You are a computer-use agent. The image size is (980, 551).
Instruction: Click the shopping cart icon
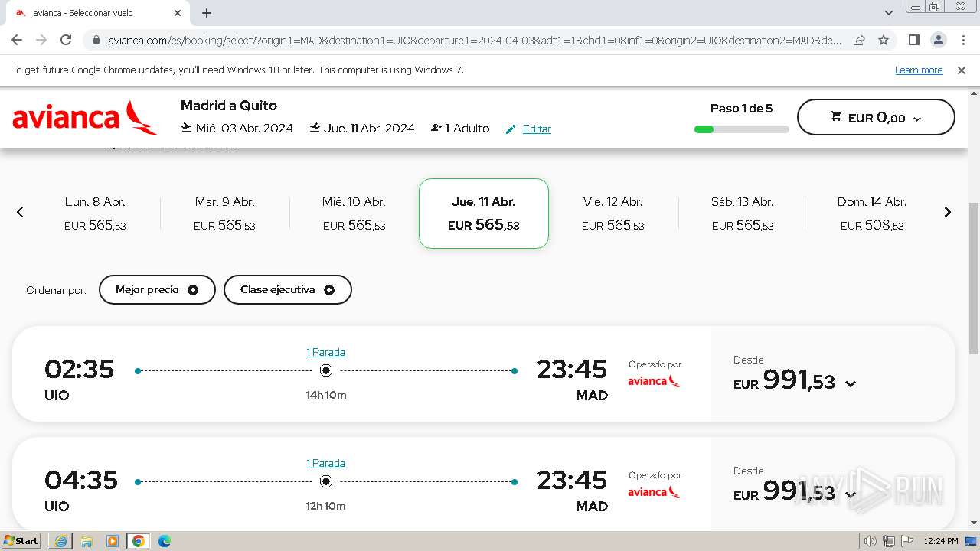(x=836, y=117)
